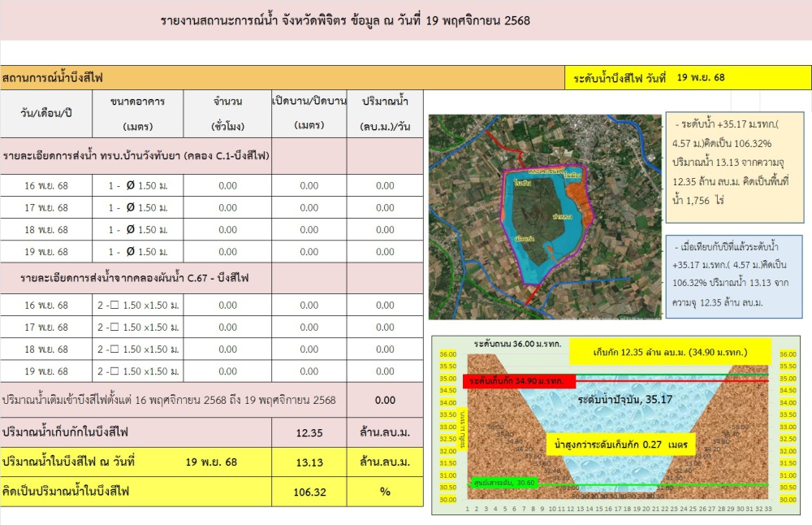Click the yellow ระดับน้ำบึงสีไฟ วันที่ header cell
Viewport: 812px width, 525px height.
pyautogui.click(x=687, y=78)
